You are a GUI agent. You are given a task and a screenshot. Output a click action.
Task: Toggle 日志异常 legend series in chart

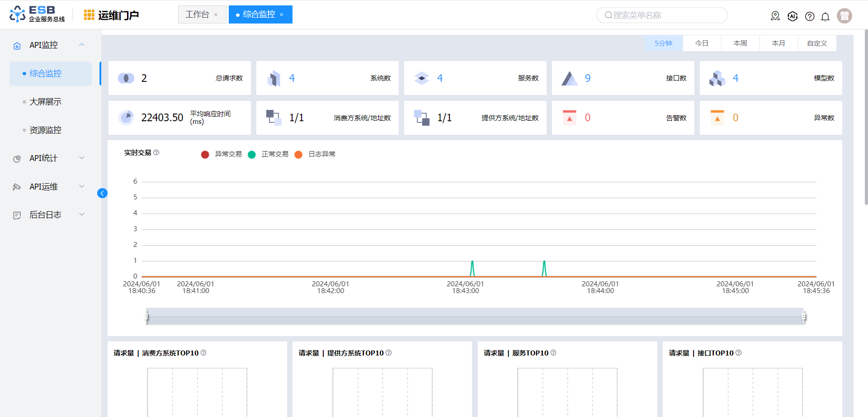315,154
